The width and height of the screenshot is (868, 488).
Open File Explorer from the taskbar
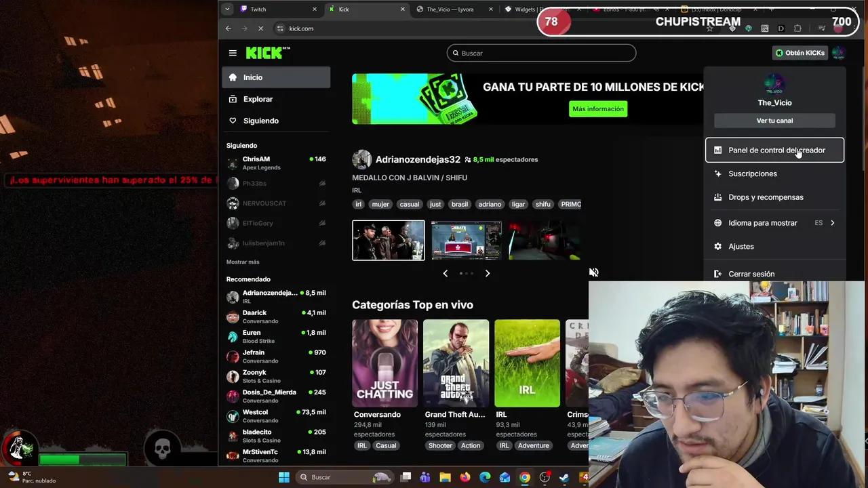click(445, 477)
